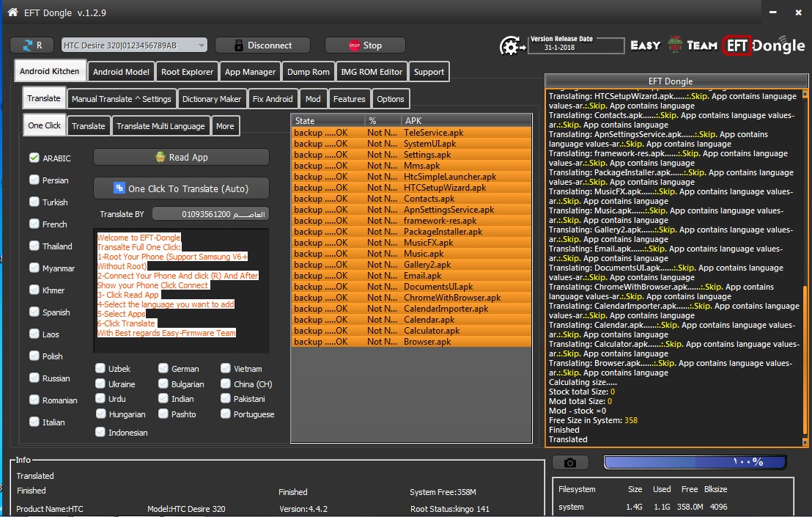Viewport: 812px width, 517px height.
Task: Open the IMG ROM Editor tab
Action: pyautogui.click(x=372, y=72)
